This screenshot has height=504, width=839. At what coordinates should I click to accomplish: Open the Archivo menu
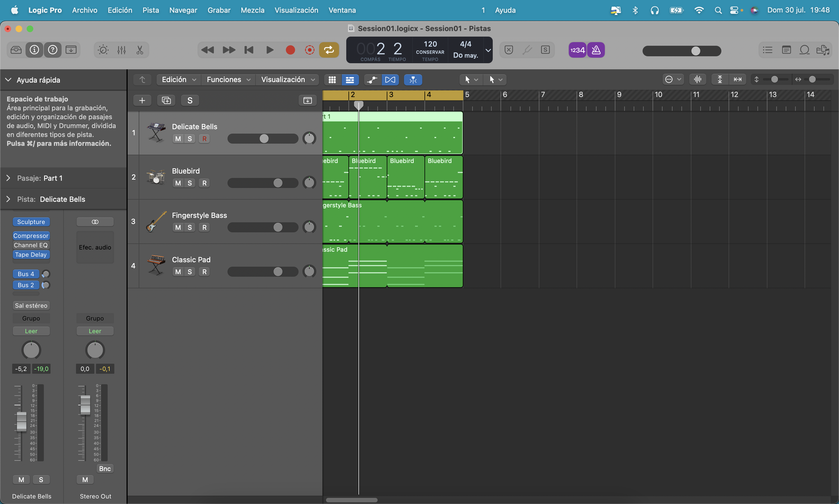point(85,10)
